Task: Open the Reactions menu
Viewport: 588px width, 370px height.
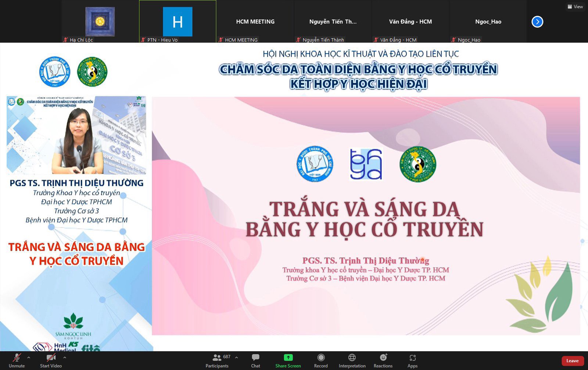Action: point(383,360)
